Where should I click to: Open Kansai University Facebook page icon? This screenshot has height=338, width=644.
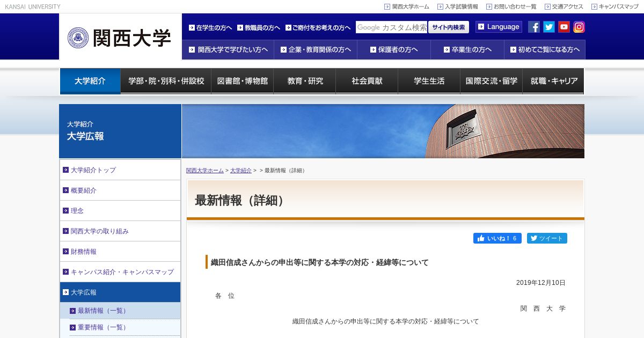tap(534, 27)
